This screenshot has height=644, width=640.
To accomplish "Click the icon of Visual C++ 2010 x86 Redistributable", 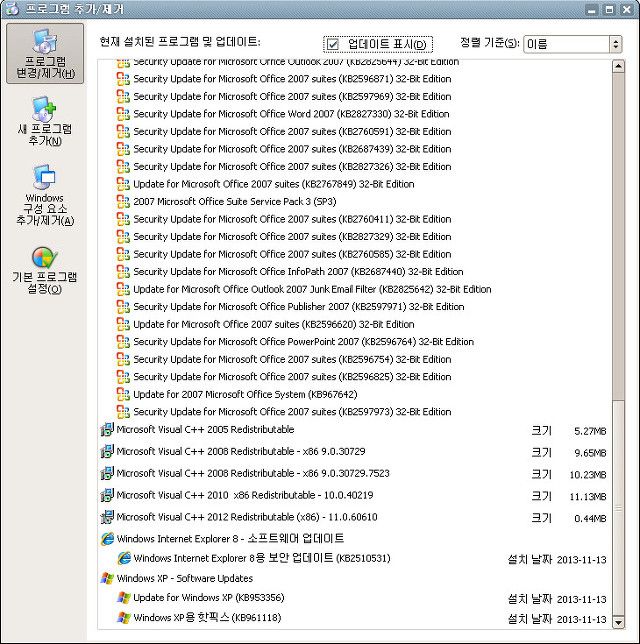I will coord(107,495).
